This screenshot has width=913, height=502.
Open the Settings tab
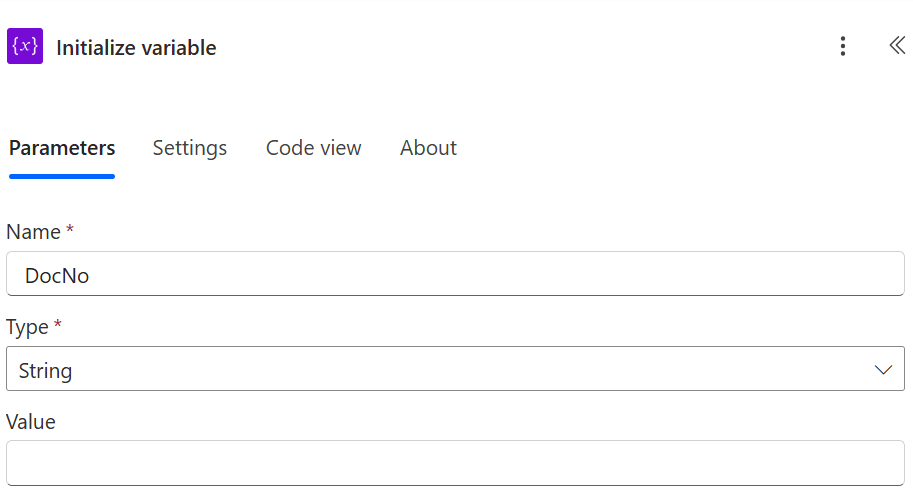pyautogui.click(x=190, y=148)
